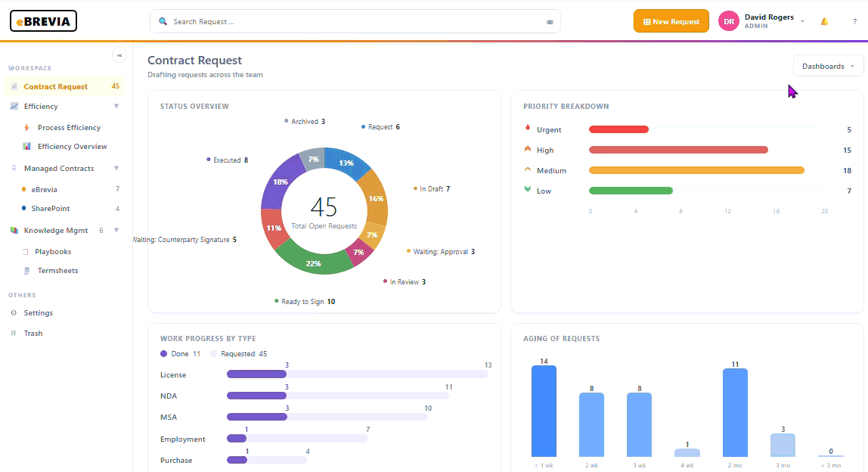Toggle the Ready to Sign legend entry

pos(305,301)
